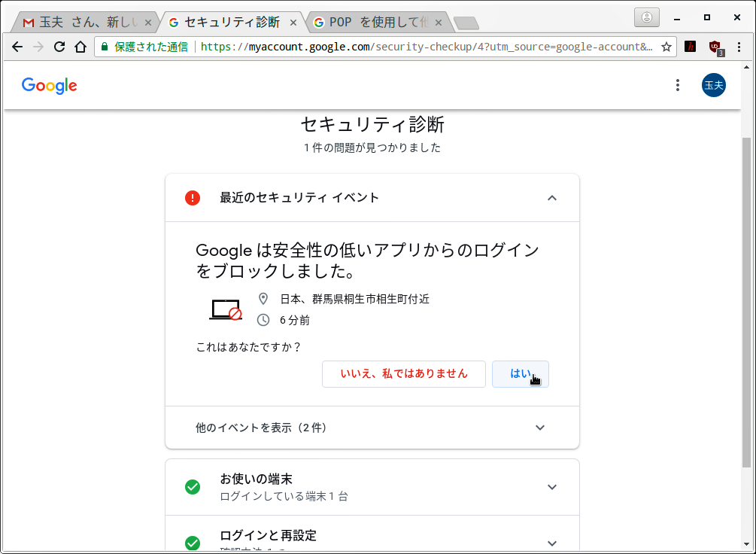Image resolution: width=756 pixels, height=554 pixels.
Task: Click the clock time icon
Action: point(263,320)
